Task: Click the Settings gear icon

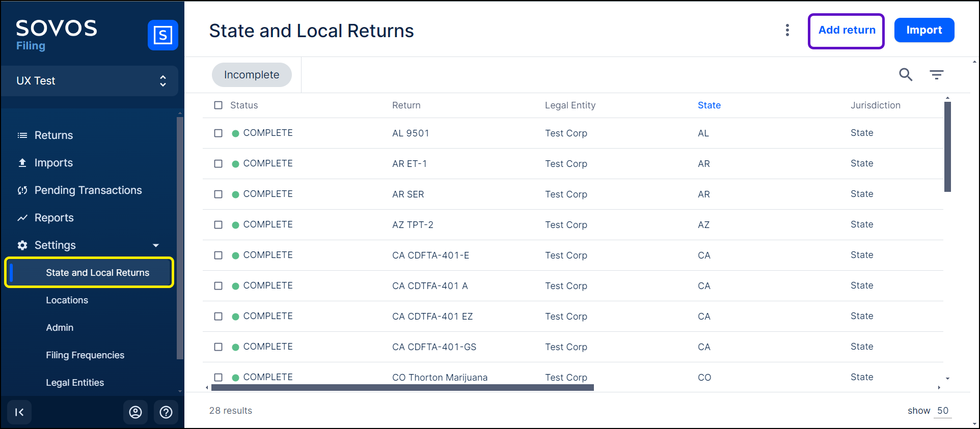Action: click(x=22, y=245)
